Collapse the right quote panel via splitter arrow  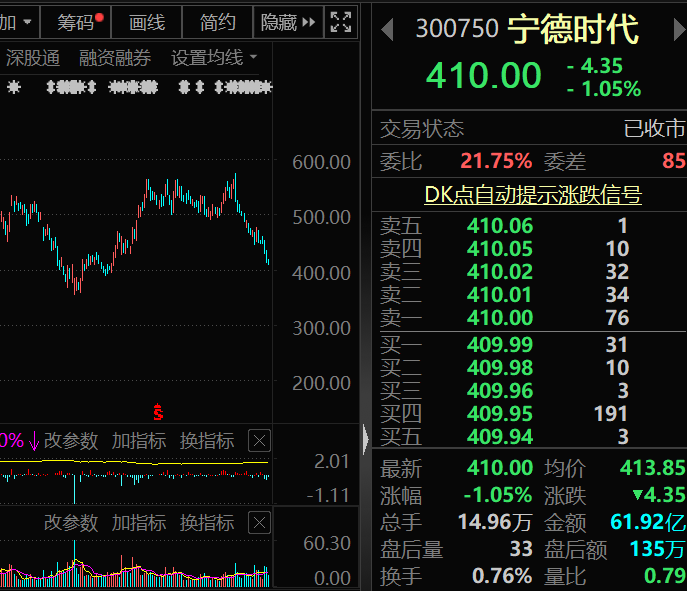pyautogui.click(x=365, y=438)
